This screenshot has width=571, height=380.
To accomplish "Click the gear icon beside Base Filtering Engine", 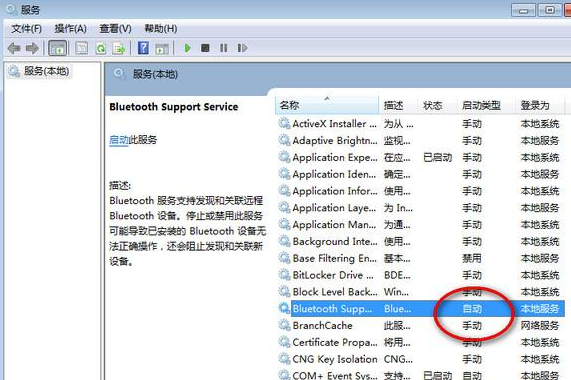I will pyautogui.click(x=284, y=258).
